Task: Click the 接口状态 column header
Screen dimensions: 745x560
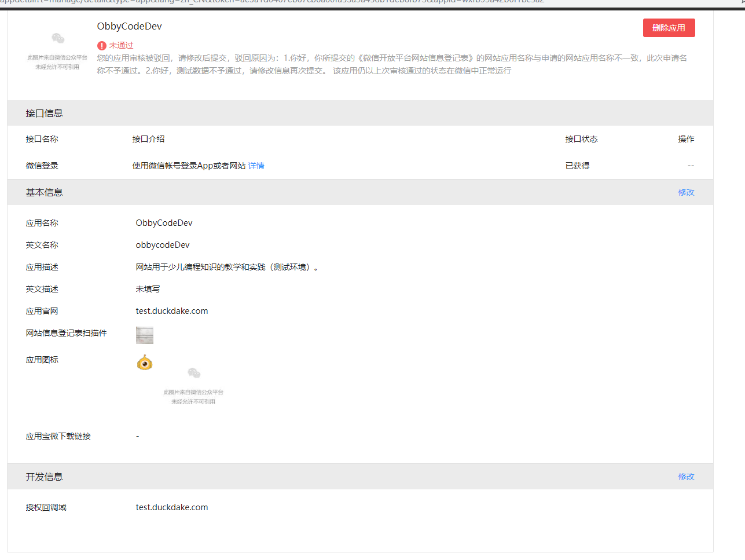Action: (x=581, y=139)
